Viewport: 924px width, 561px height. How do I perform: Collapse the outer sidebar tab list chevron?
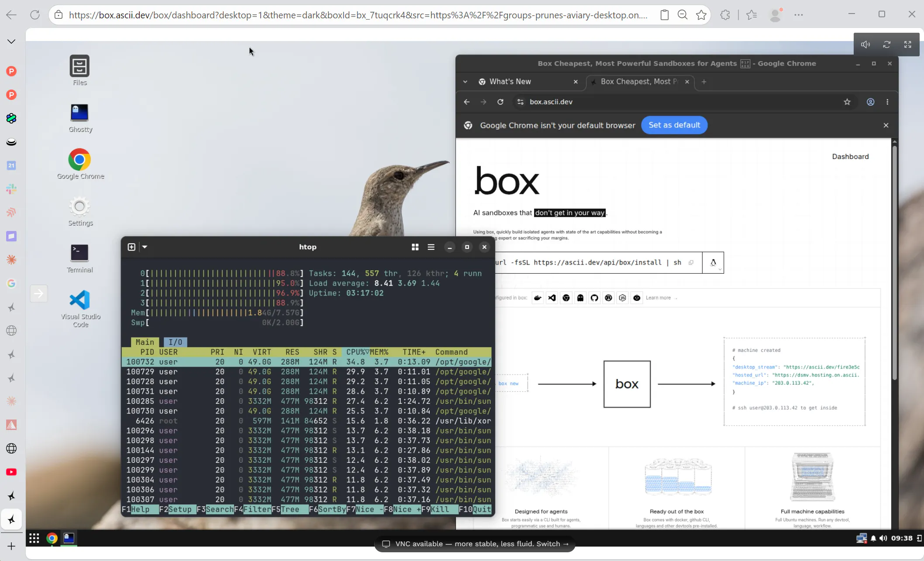click(11, 41)
